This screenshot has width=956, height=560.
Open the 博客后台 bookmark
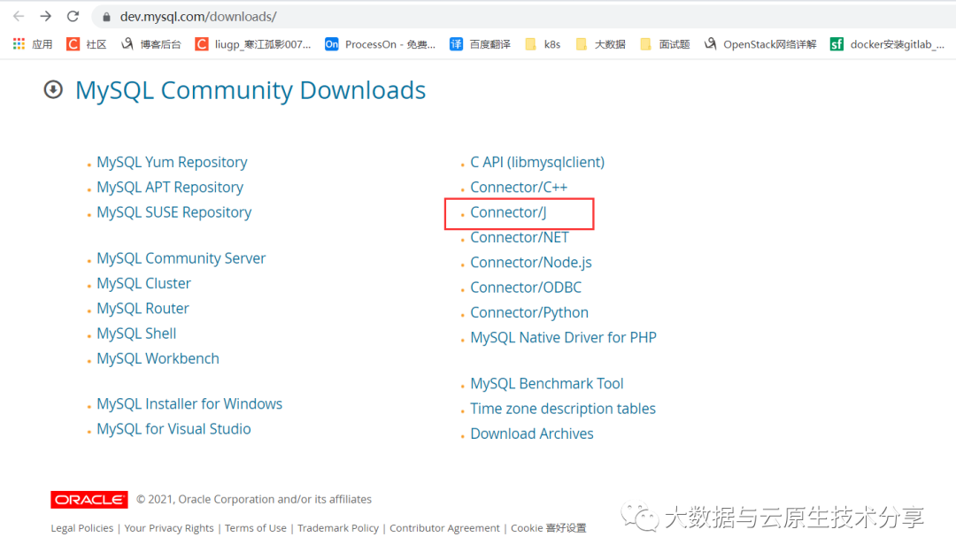151,44
